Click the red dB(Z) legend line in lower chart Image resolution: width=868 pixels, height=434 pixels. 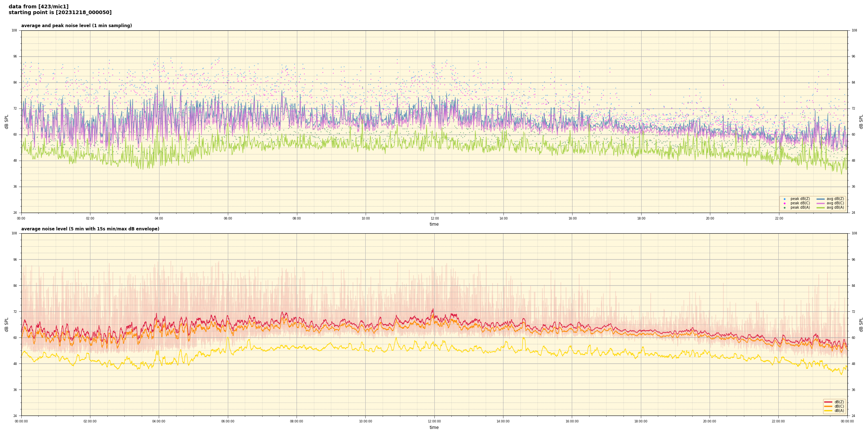(828, 402)
